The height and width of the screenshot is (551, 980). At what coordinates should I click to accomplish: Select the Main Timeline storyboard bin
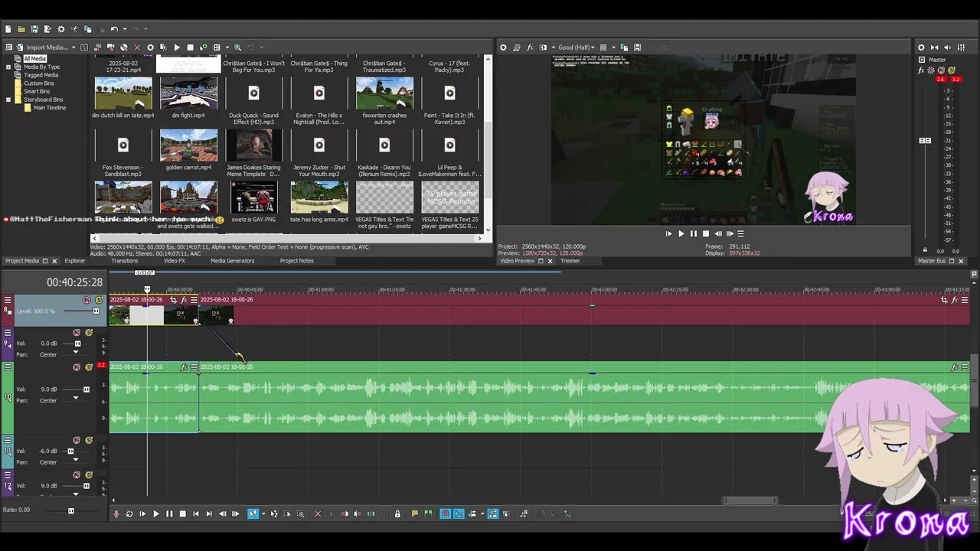point(50,108)
